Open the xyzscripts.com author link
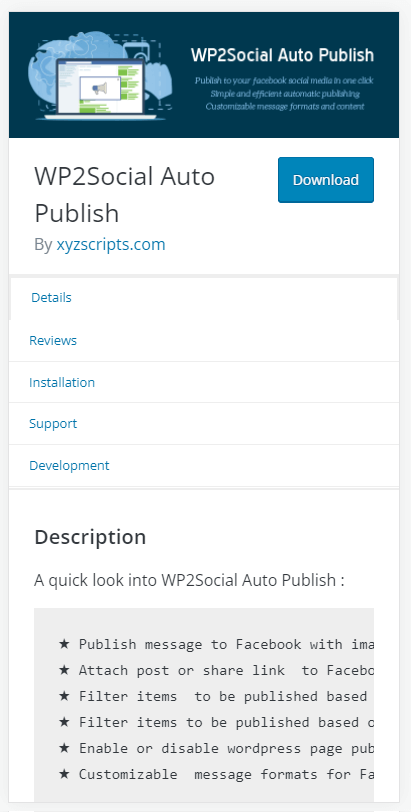411x812 pixels. point(111,244)
